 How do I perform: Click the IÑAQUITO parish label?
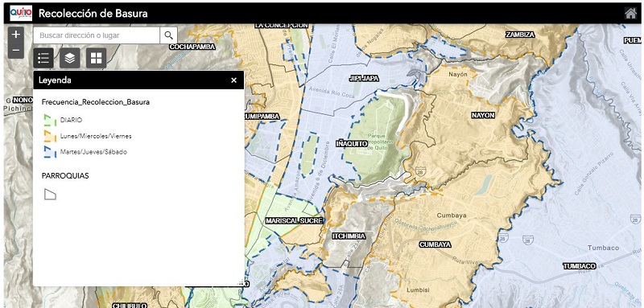click(x=352, y=143)
